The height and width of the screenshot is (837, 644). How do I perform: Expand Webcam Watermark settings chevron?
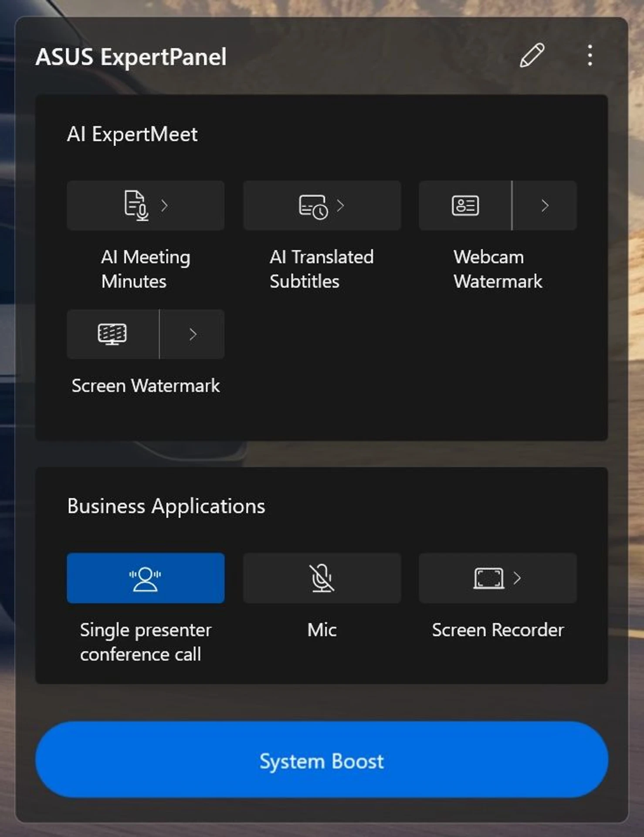[x=545, y=205]
